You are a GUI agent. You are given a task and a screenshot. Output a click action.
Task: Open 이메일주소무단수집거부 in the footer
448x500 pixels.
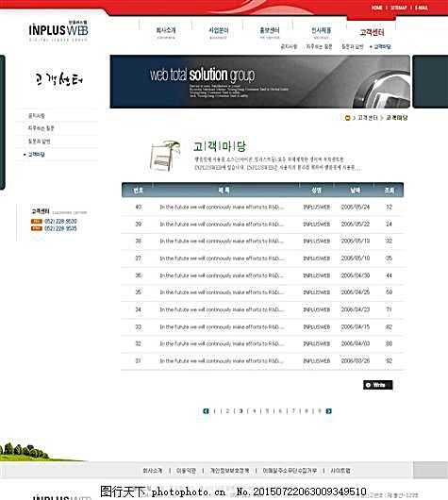[x=290, y=471]
